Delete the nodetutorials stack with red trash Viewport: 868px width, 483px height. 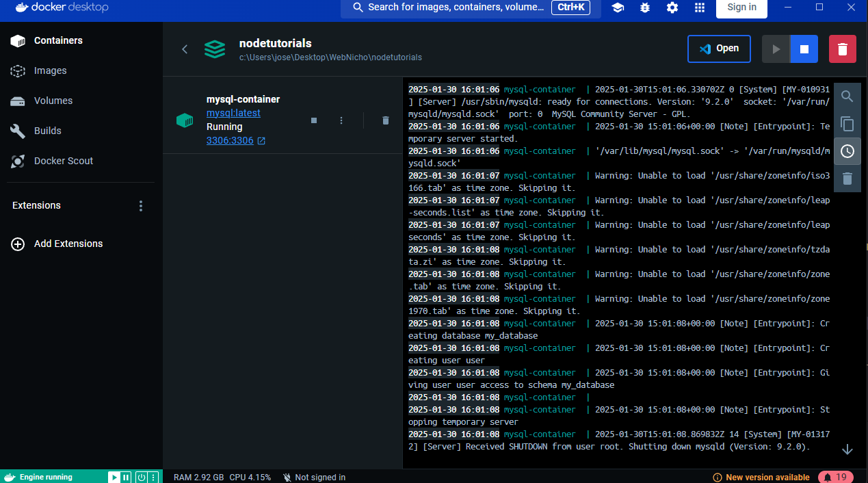[x=843, y=49]
